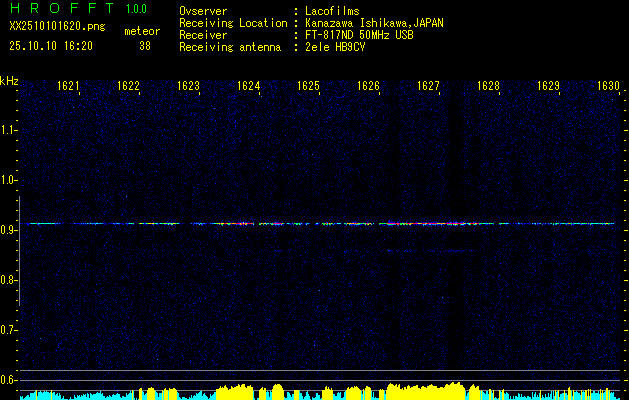This screenshot has height=400, width=629.
Task: Click the 1.1 kHz frequency label
Action: click(x=9, y=129)
